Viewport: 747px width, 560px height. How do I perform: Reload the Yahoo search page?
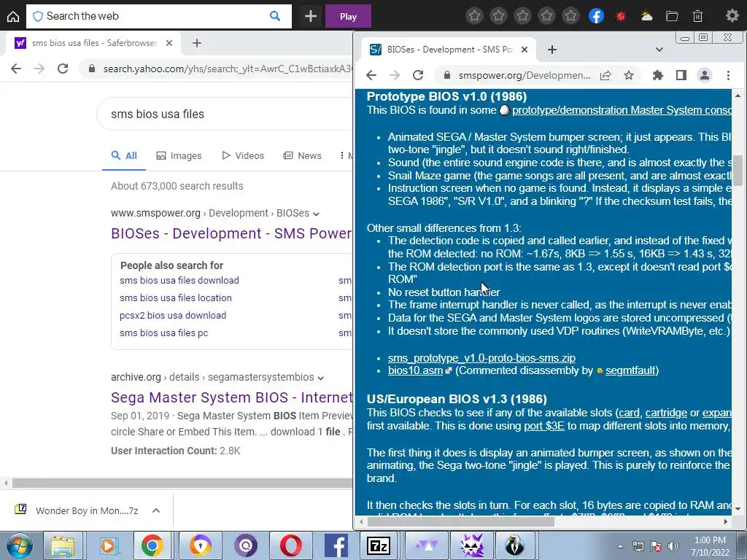click(63, 69)
